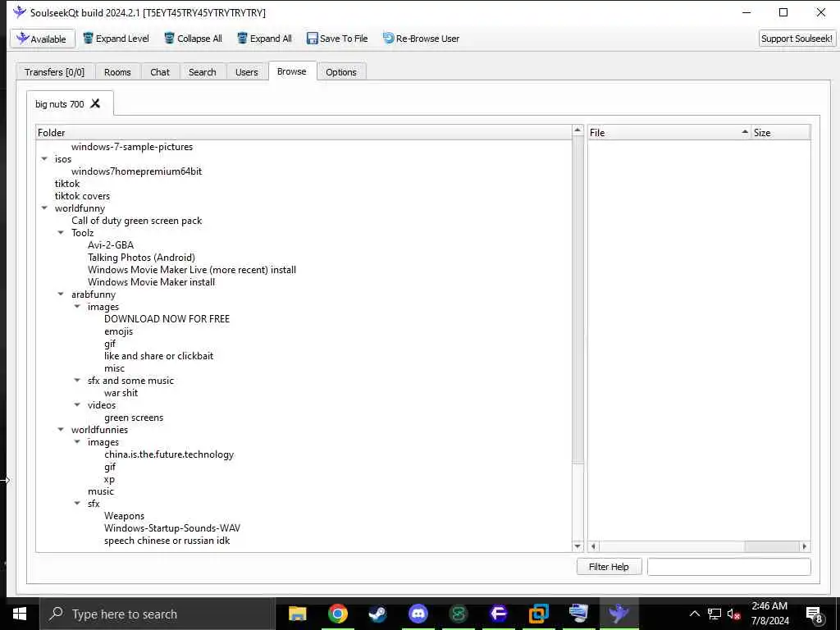Click the folder tree scroll down arrow
The width and height of the screenshot is (840, 630).
(x=577, y=546)
